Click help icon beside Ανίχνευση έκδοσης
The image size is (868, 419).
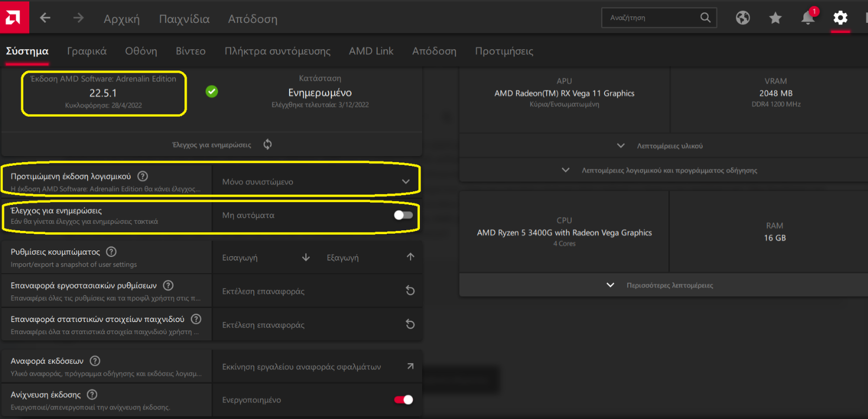coord(92,394)
